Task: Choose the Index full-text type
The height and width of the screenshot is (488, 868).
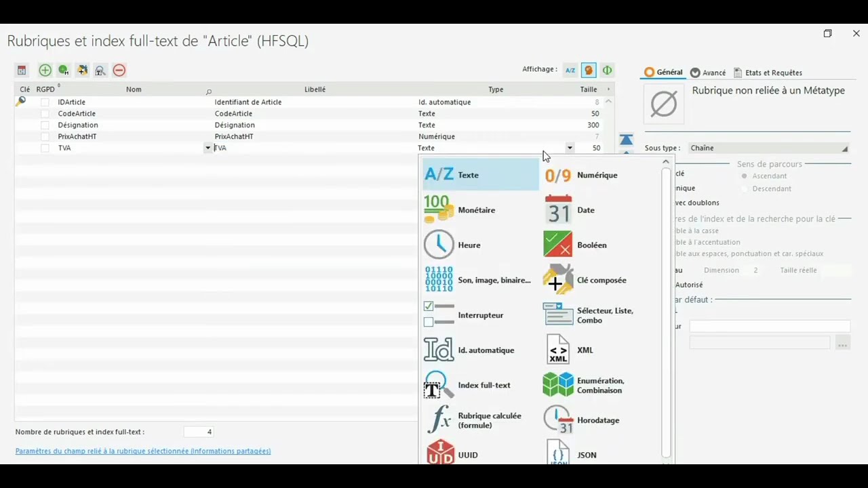Action: point(480,385)
